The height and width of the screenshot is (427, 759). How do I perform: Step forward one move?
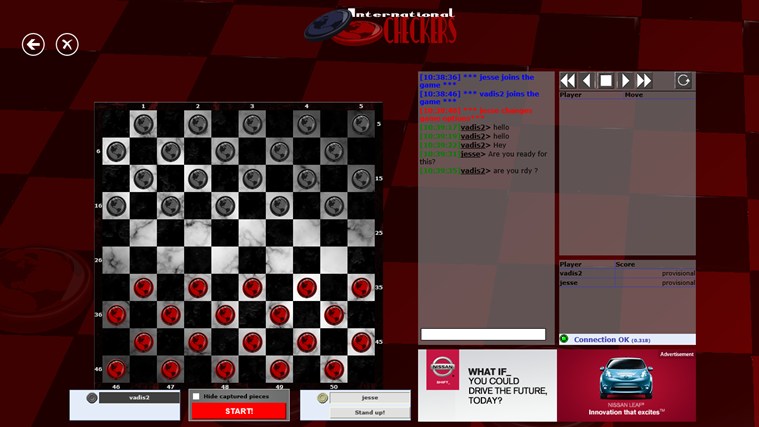pyautogui.click(x=625, y=81)
